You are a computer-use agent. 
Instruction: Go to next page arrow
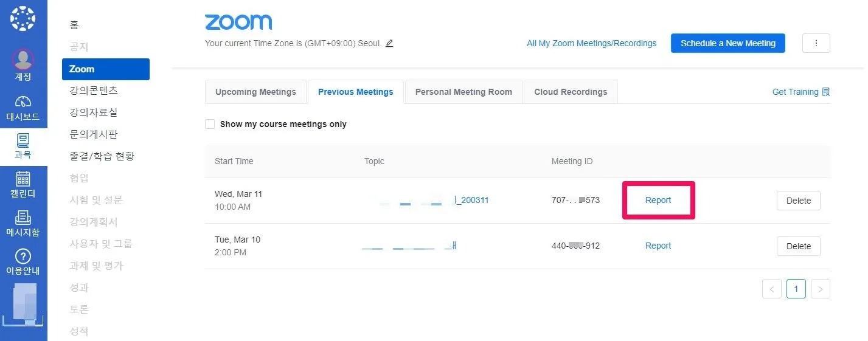[821, 289]
